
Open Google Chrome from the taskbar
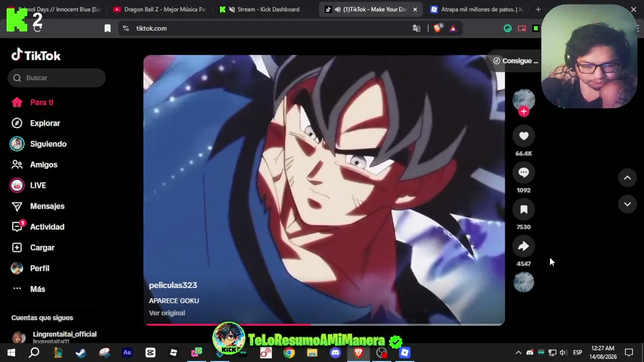289,352
